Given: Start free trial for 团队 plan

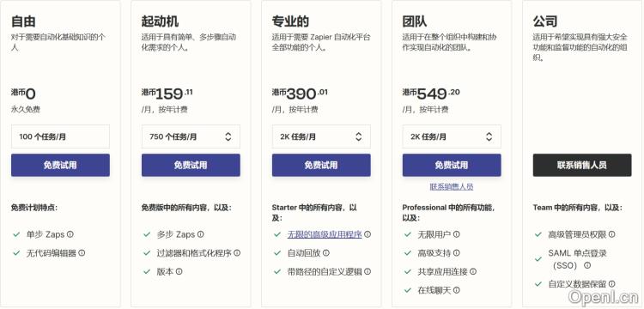Looking at the screenshot, I should click(x=452, y=165).
